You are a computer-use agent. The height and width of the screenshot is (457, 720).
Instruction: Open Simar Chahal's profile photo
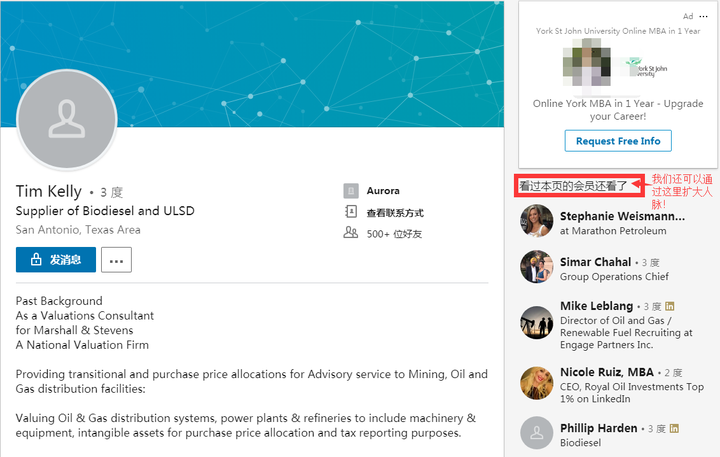(x=536, y=267)
